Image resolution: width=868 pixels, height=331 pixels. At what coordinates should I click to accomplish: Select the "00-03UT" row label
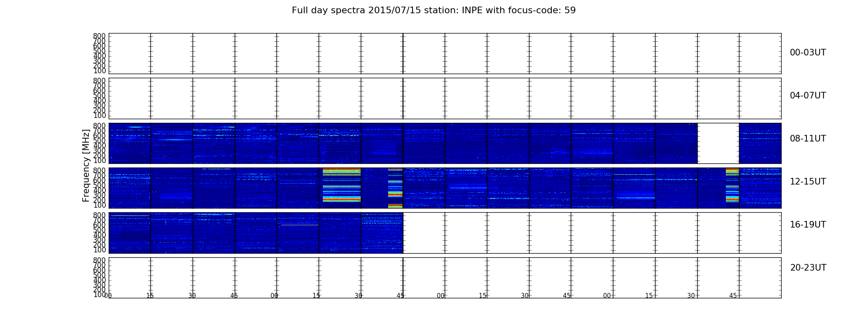808,53
